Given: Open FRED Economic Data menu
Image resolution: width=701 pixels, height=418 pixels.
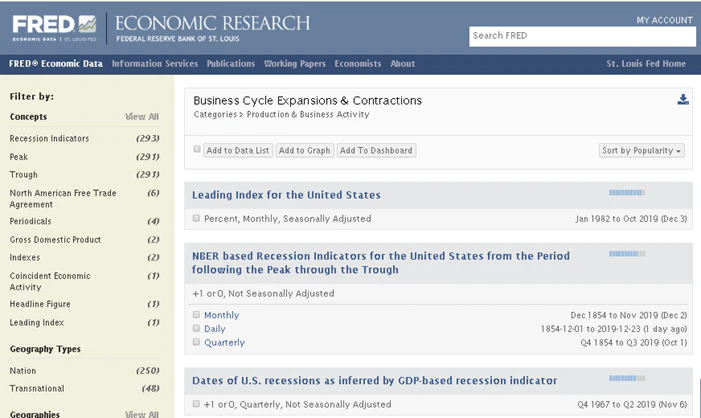Looking at the screenshot, I should 56,63.
